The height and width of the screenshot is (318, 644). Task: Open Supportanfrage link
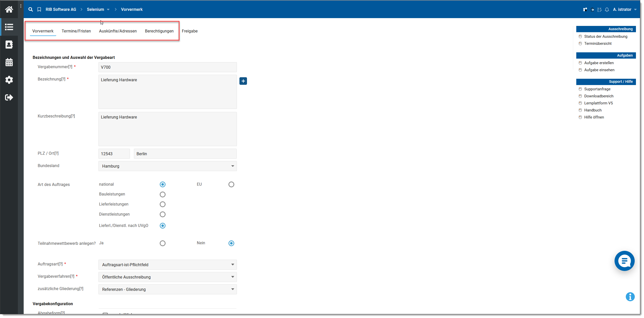(597, 89)
